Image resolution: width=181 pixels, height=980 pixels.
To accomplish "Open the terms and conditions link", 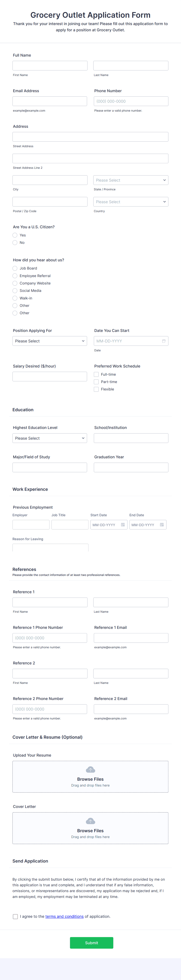I will coord(65,916).
